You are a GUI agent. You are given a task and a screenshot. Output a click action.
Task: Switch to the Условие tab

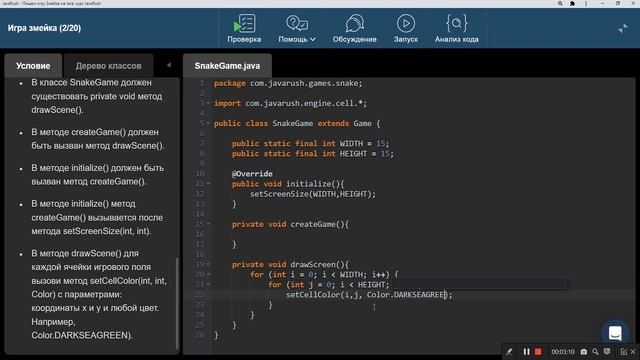click(x=33, y=66)
